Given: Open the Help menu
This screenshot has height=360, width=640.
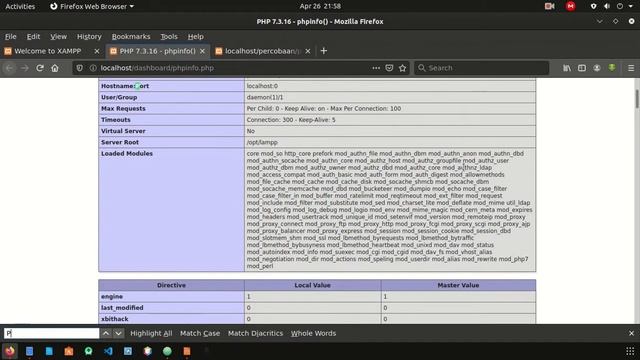Looking at the screenshot, I should (196, 37).
